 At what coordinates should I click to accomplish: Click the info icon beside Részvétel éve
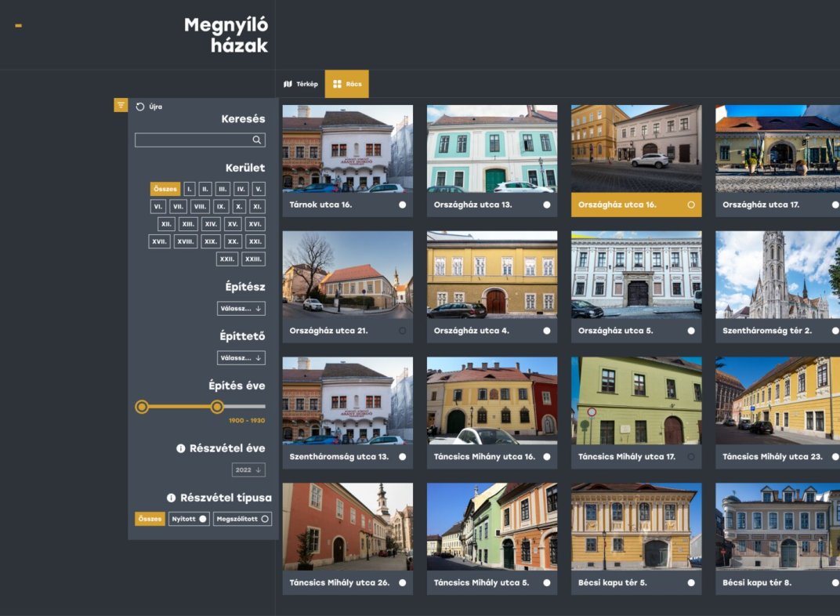coord(180,448)
